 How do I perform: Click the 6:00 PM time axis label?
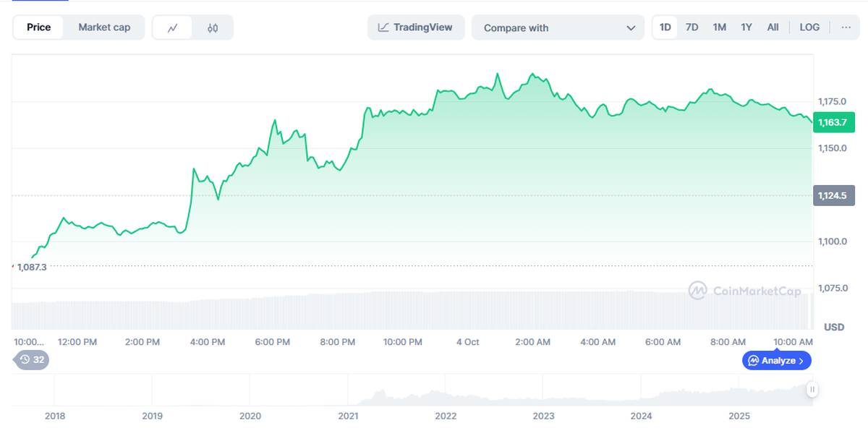click(x=273, y=341)
